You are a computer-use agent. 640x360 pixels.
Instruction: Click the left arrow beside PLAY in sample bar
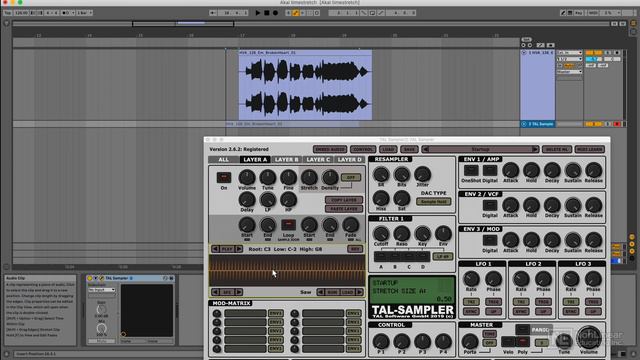click(x=215, y=249)
